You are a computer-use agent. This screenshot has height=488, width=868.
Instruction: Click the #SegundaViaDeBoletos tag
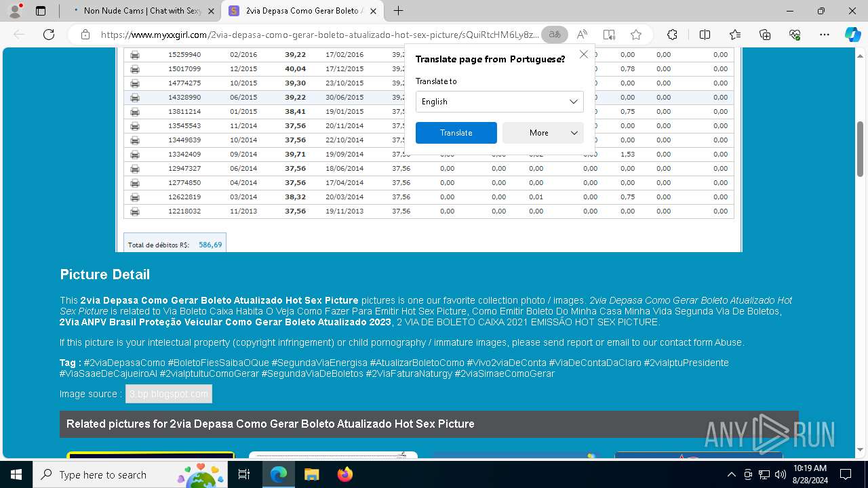pos(312,373)
